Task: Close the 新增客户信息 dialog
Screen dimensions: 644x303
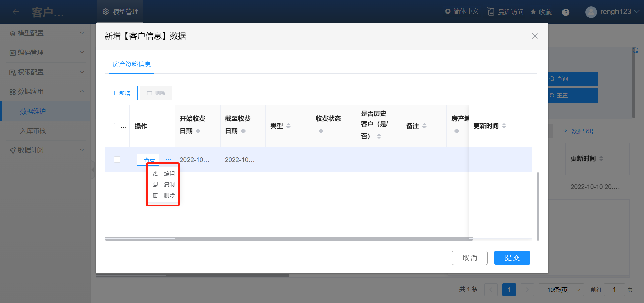Action: [x=535, y=36]
